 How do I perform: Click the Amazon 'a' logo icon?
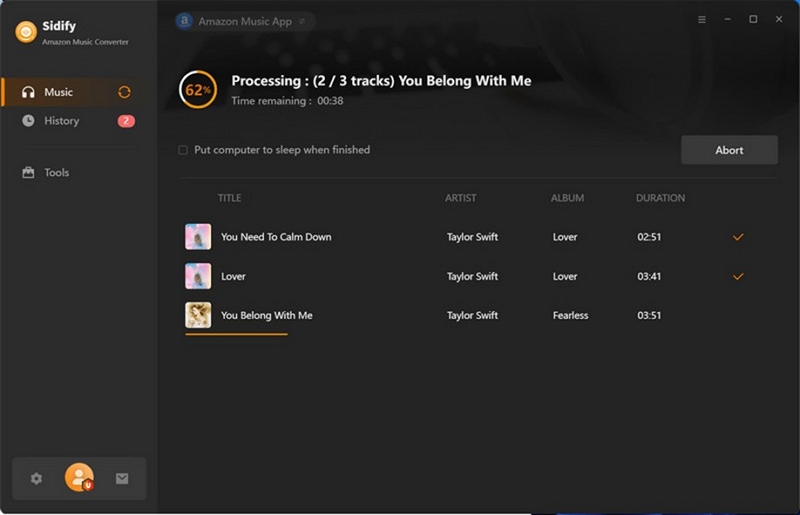click(x=184, y=21)
